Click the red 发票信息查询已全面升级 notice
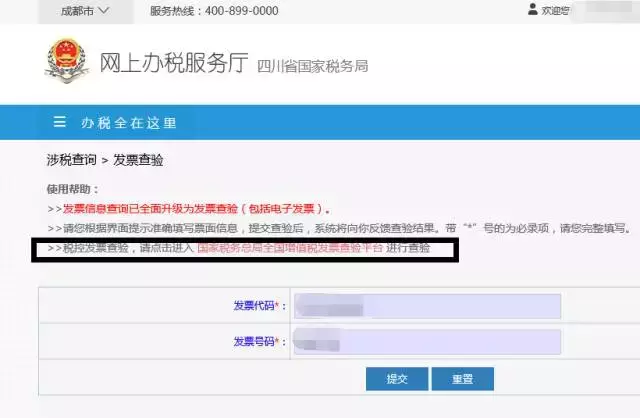Image resolution: width=640 pixels, height=418 pixels. click(x=197, y=209)
